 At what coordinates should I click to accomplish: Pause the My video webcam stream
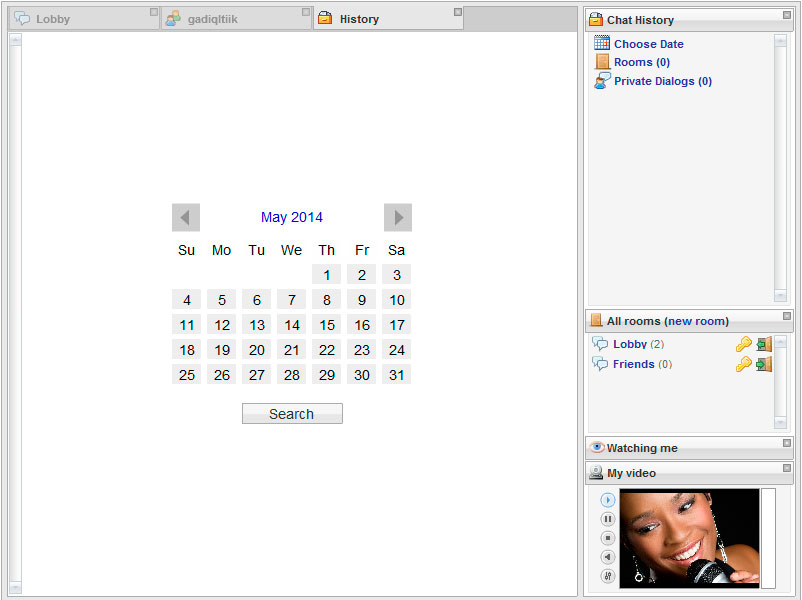[608, 519]
